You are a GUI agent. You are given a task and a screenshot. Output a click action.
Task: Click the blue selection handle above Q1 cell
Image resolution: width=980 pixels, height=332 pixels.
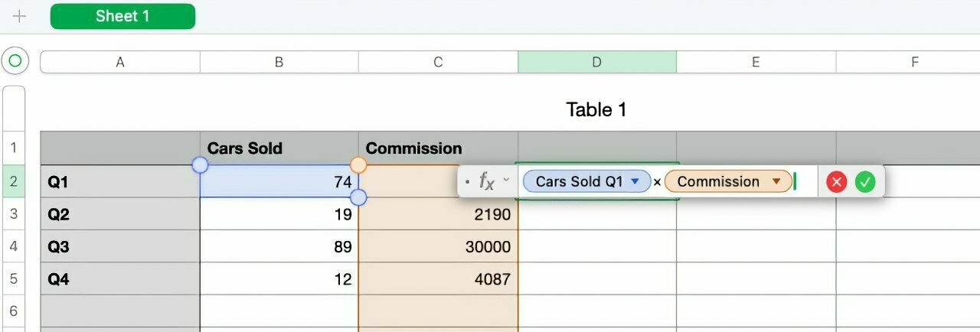pos(200,164)
